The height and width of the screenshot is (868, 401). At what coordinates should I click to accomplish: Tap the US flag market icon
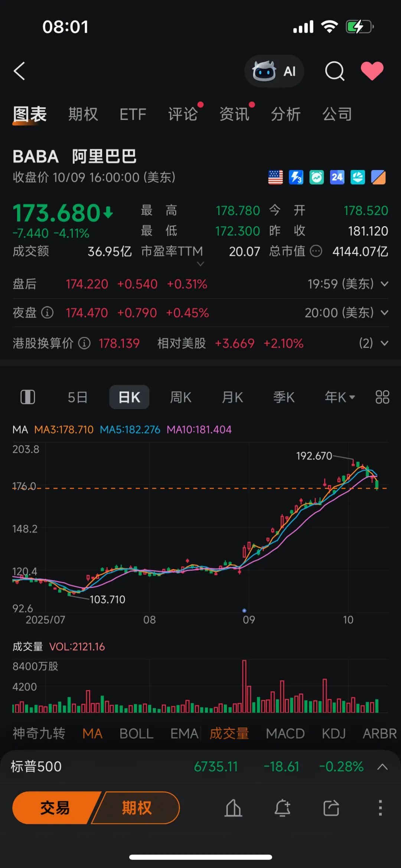pos(276,177)
